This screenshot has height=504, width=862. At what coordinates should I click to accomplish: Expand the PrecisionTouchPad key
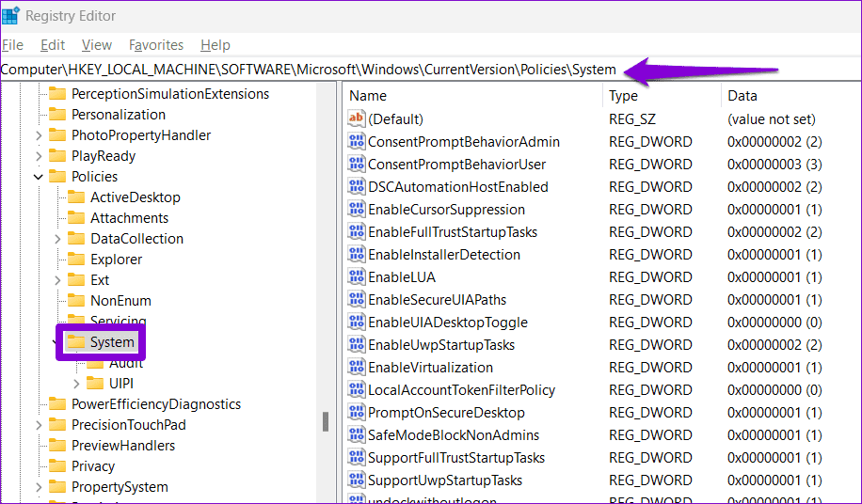click(x=39, y=426)
